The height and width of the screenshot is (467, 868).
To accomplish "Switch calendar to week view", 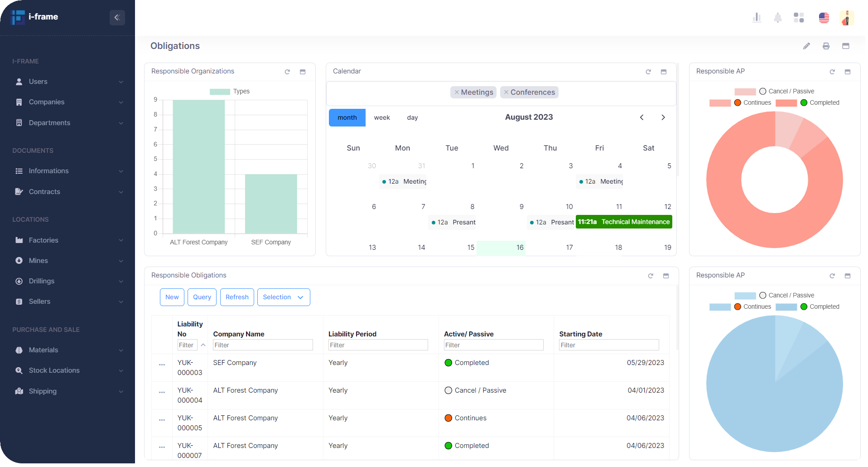I will tap(382, 118).
